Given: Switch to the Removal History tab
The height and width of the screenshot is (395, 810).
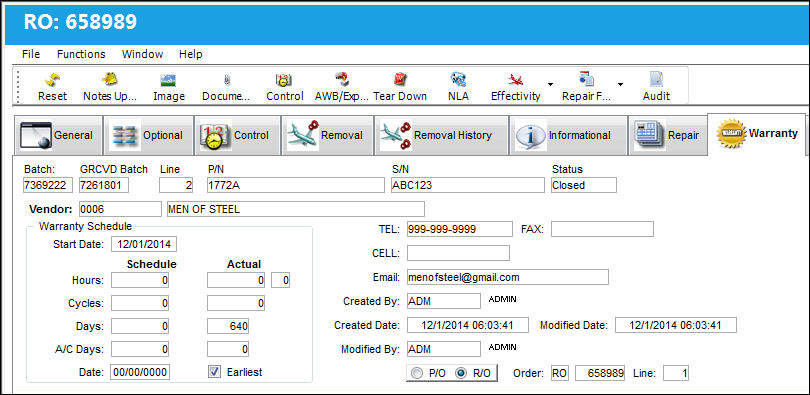Looking at the screenshot, I should pyautogui.click(x=441, y=136).
